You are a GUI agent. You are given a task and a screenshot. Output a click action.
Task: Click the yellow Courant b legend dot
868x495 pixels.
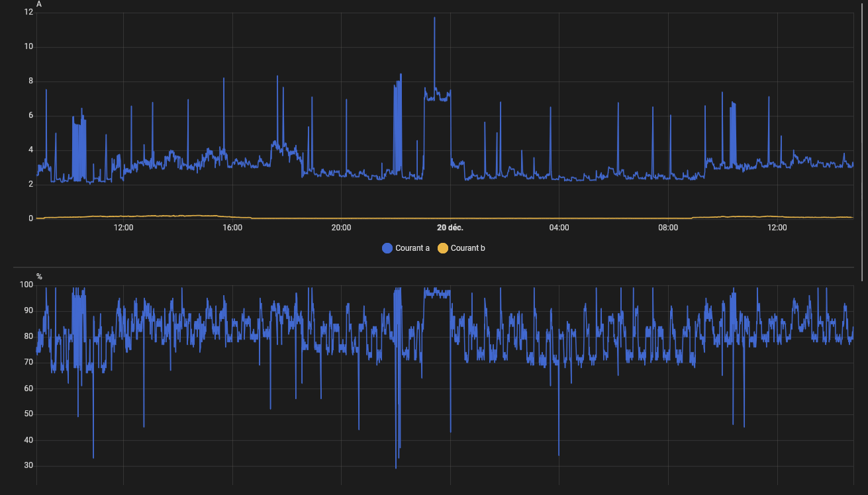[443, 248]
